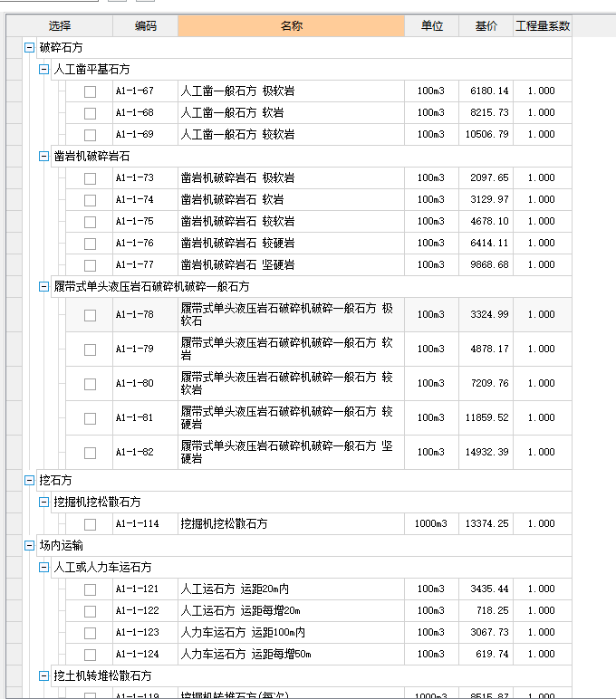Image resolution: width=616 pixels, height=699 pixels.
Task: Collapse the 场内运输 group
Action: click(29, 545)
